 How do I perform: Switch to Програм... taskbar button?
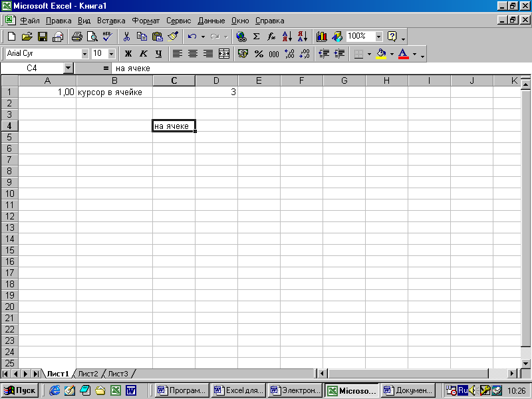click(x=182, y=390)
